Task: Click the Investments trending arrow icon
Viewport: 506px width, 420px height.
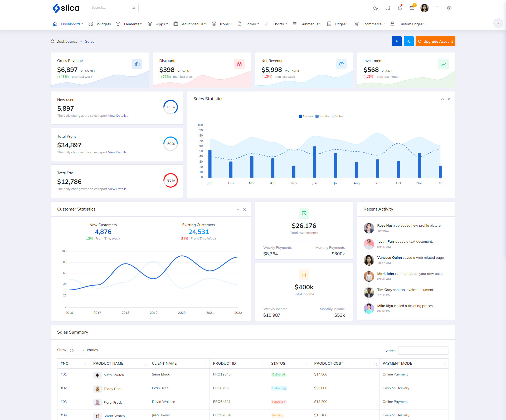Action: [x=444, y=64]
